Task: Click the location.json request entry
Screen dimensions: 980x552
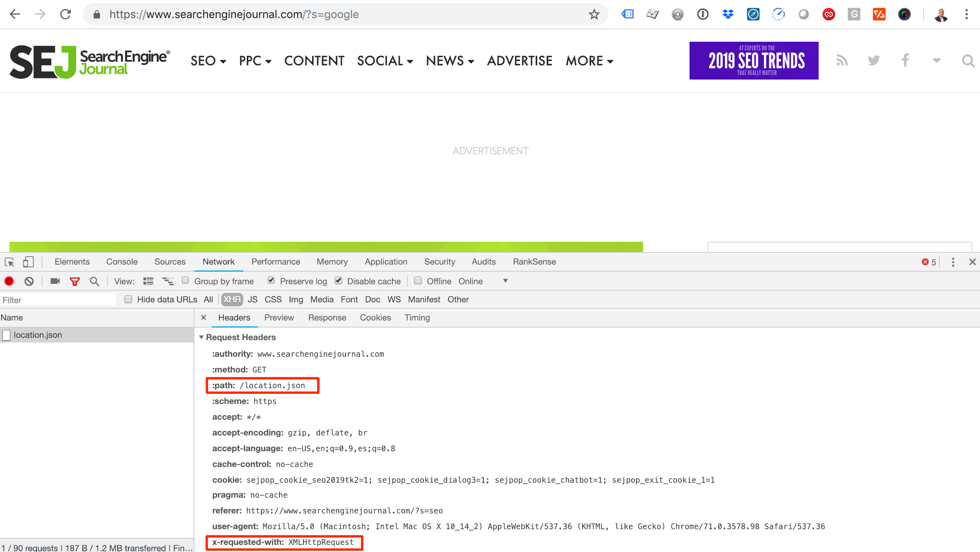Action: 38,335
